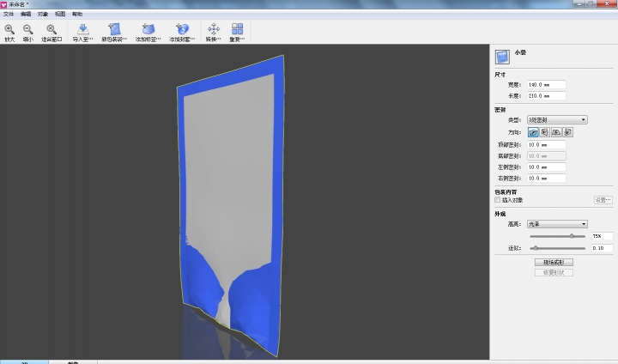Click the Transform arrows toolbar icon
The image size is (618, 364).
click(x=214, y=29)
